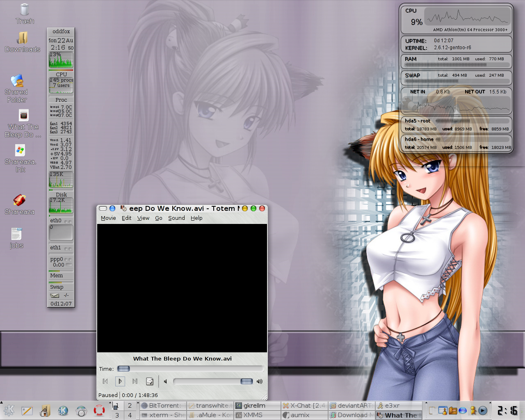Open the Movie menu in Totem
This screenshot has width=525, height=420.
[108, 218]
